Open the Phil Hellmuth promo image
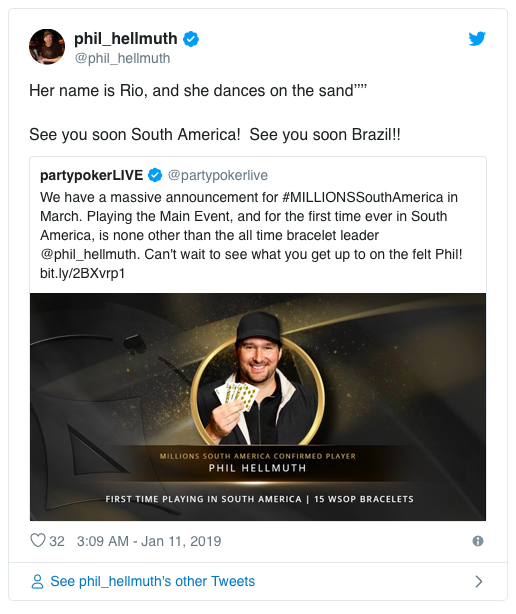 pyautogui.click(x=258, y=407)
